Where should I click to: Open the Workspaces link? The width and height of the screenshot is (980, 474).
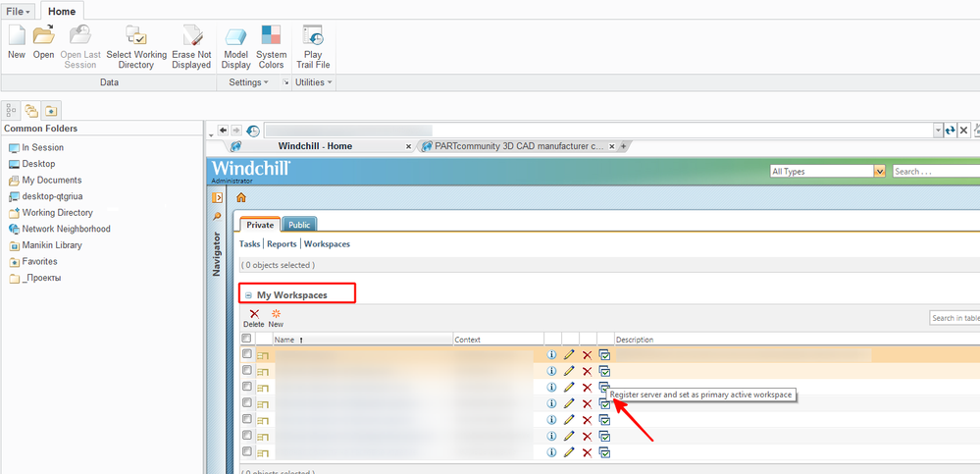coord(327,244)
